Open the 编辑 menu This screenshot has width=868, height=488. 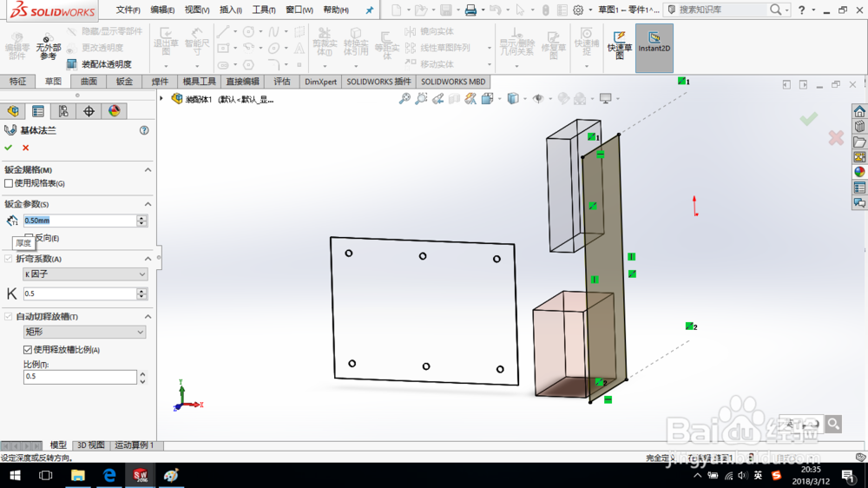162,10
